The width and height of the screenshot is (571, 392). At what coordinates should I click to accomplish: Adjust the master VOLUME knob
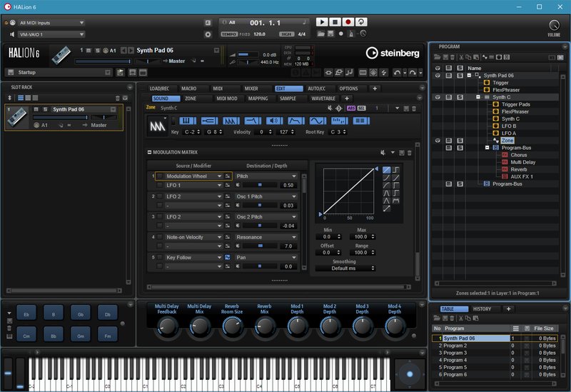click(554, 25)
